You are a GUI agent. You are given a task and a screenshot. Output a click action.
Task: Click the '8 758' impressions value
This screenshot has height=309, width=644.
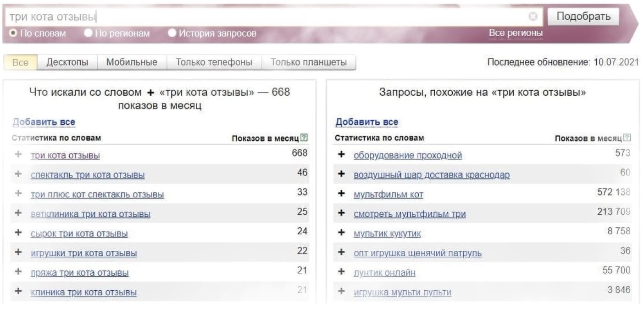[619, 232]
